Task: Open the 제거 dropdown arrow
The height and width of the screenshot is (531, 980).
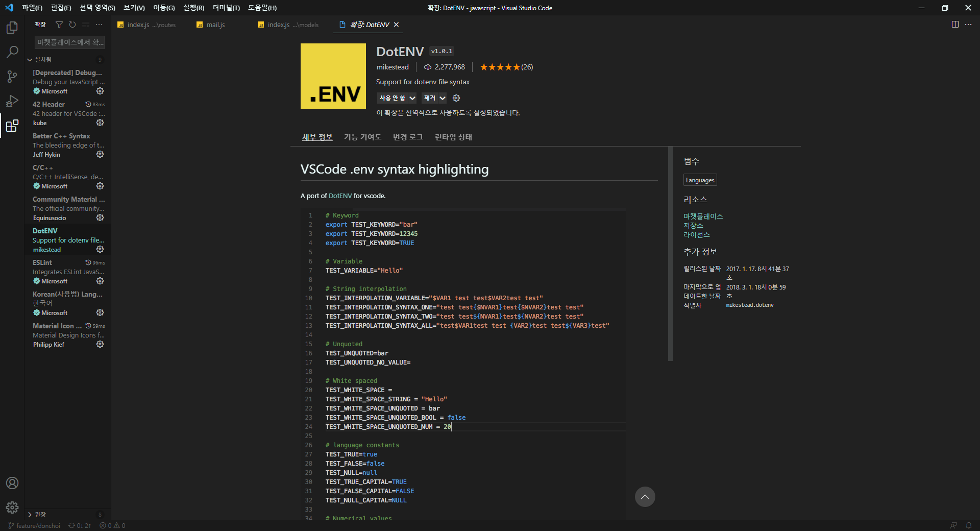Action: click(443, 98)
